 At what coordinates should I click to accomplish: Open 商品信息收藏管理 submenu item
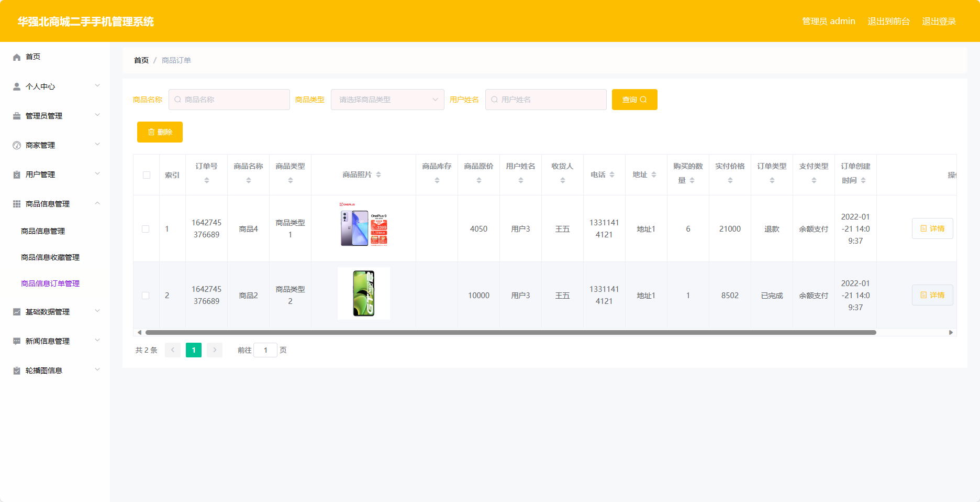50,257
